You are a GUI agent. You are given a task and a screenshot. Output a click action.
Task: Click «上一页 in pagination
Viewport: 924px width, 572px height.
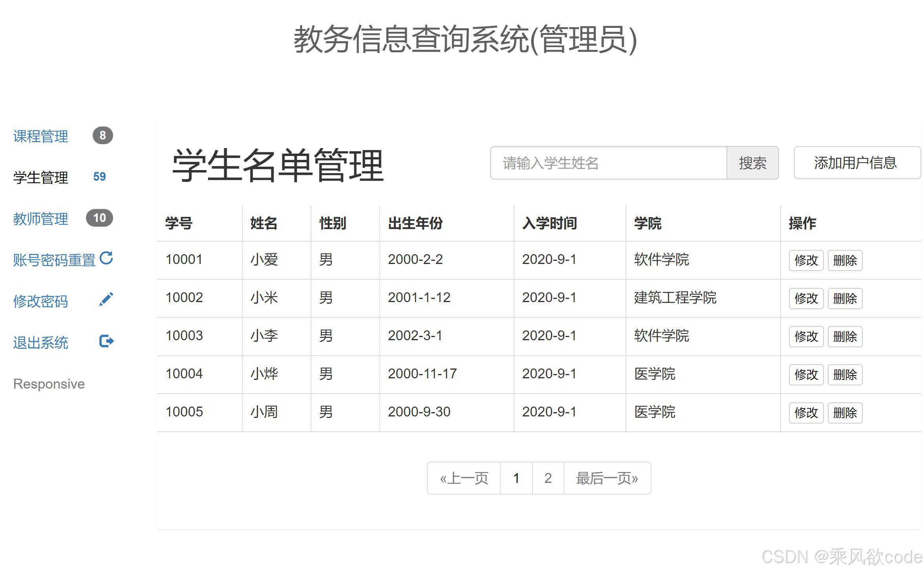(x=464, y=478)
